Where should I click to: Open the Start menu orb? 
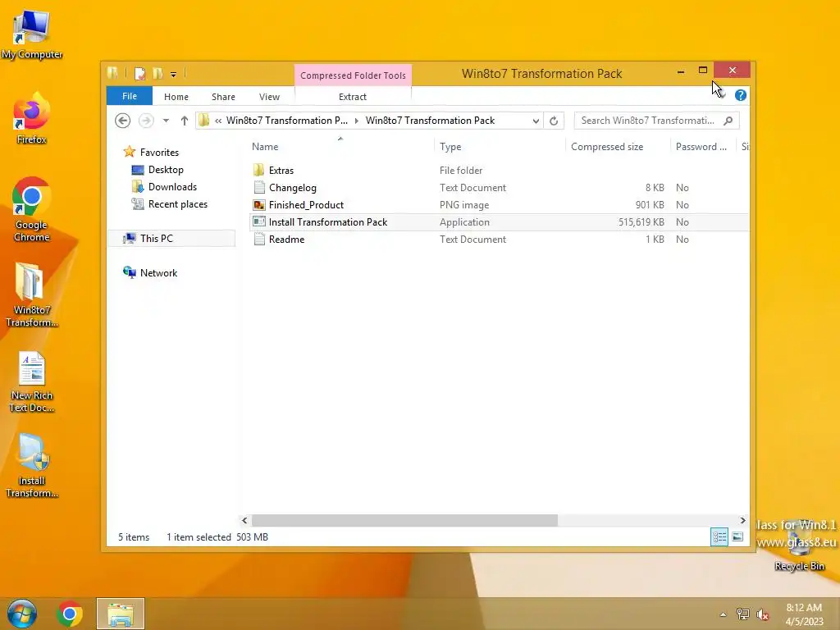click(22, 614)
